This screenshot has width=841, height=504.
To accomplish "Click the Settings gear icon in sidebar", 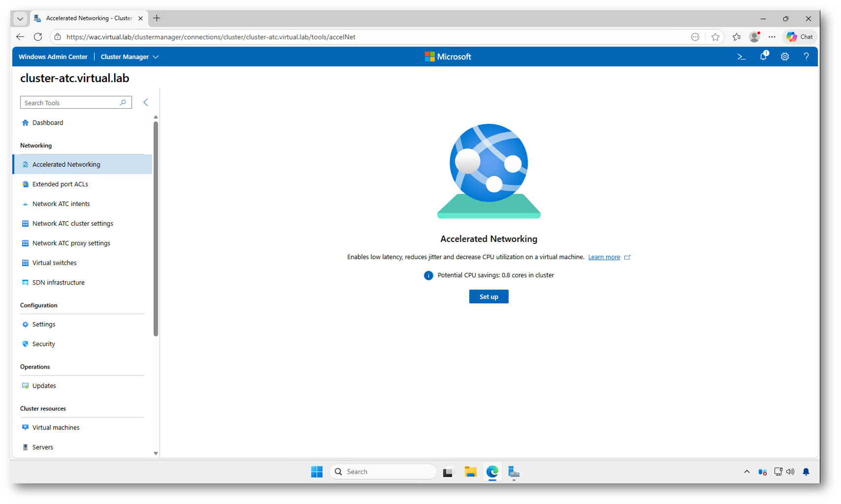I will click(x=25, y=324).
